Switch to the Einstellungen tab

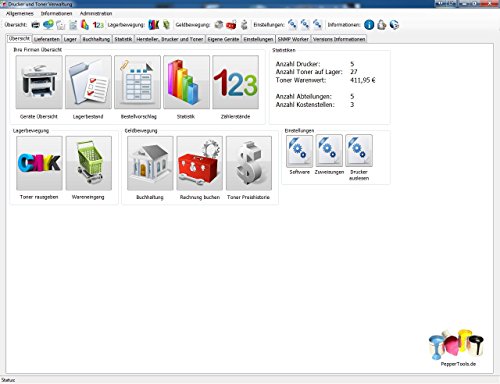click(258, 39)
